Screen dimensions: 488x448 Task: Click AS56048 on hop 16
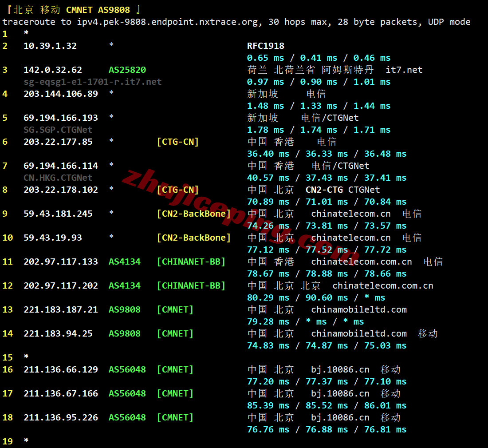127,369
